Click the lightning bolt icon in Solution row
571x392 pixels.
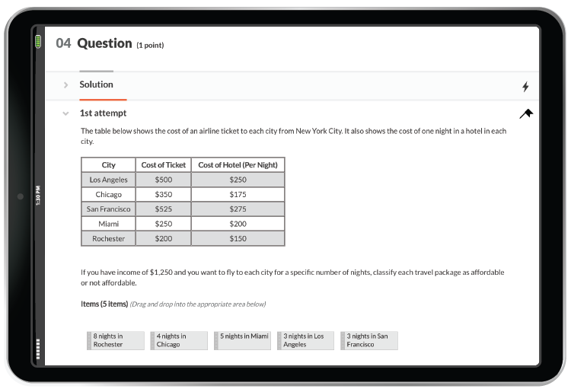point(525,87)
